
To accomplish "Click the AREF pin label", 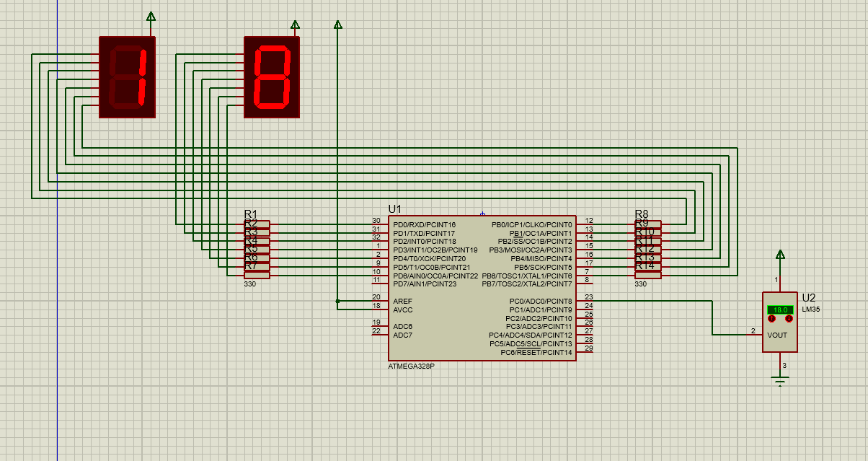I will [402, 301].
